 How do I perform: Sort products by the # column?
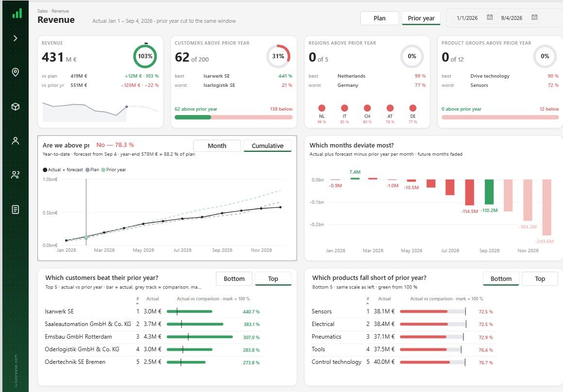(368, 299)
